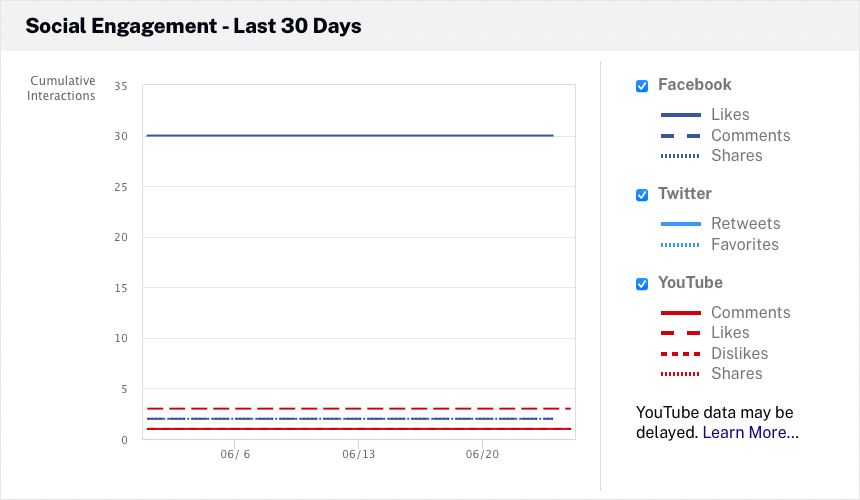Click the 06/ 6 date axis label

pos(234,454)
